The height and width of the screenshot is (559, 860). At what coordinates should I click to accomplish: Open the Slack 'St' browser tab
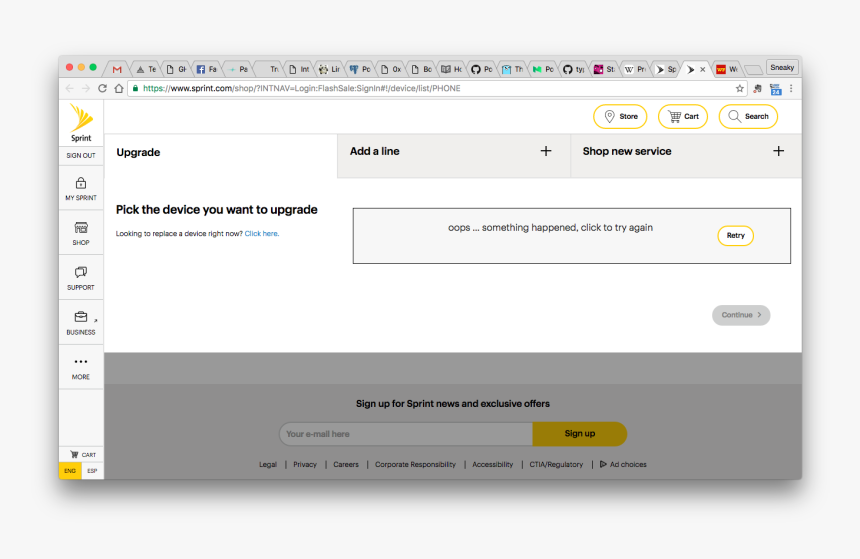pyautogui.click(x=604, y=69)
